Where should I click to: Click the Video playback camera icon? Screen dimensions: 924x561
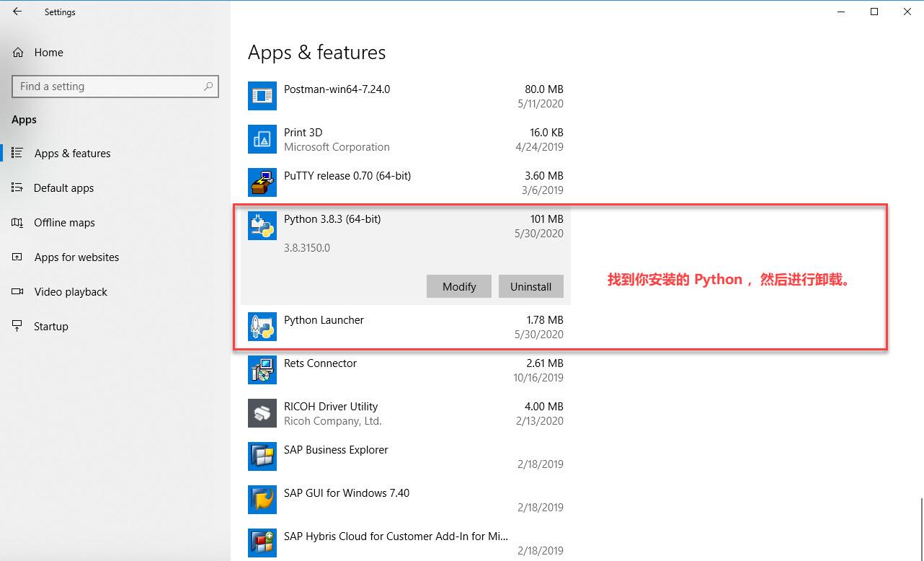(18, 291)
